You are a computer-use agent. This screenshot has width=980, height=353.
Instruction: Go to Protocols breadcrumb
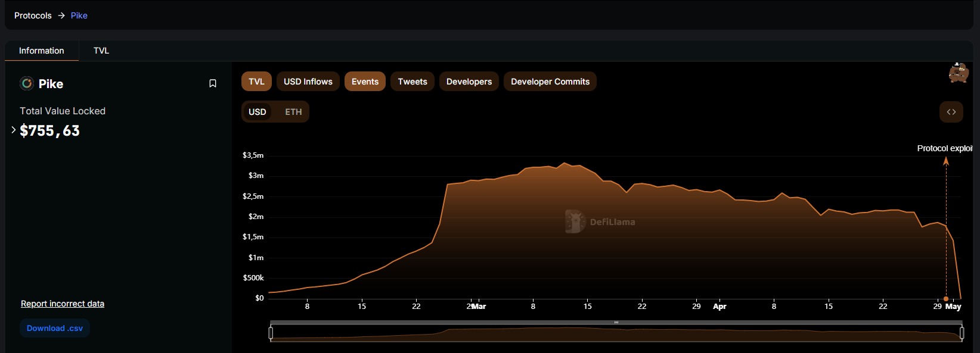[x=33, y=15]
